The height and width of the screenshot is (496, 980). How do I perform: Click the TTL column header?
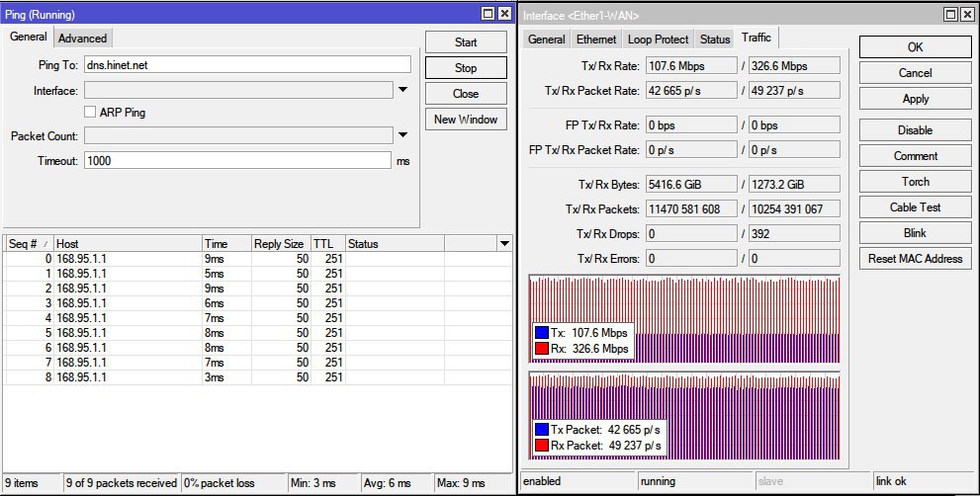tap(328, 244)
